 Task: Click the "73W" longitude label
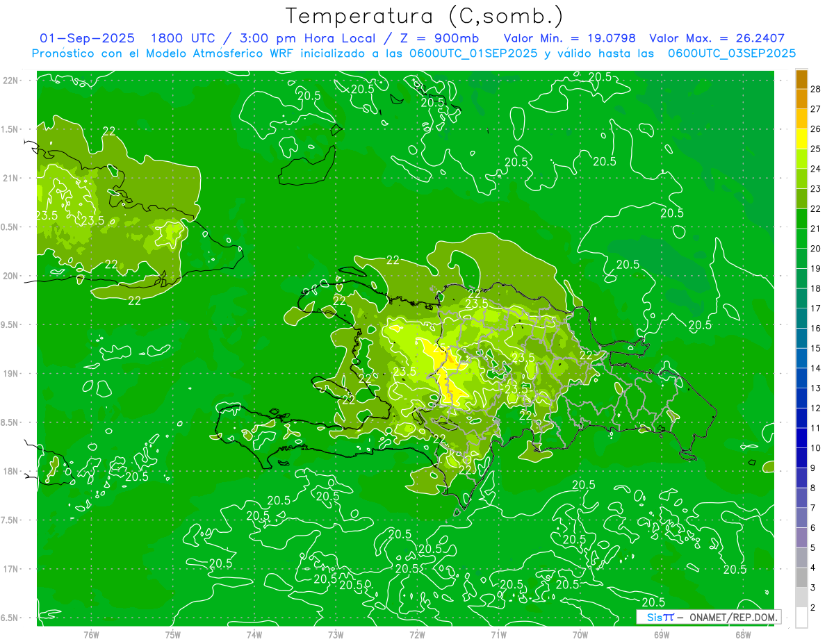[336, 635]
